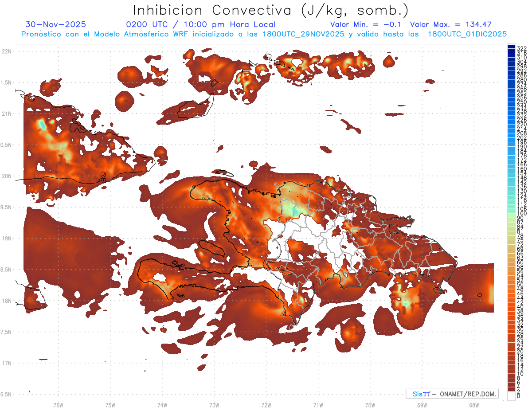
Task: Click the "22N" latitude label
Action: (6, 51)
